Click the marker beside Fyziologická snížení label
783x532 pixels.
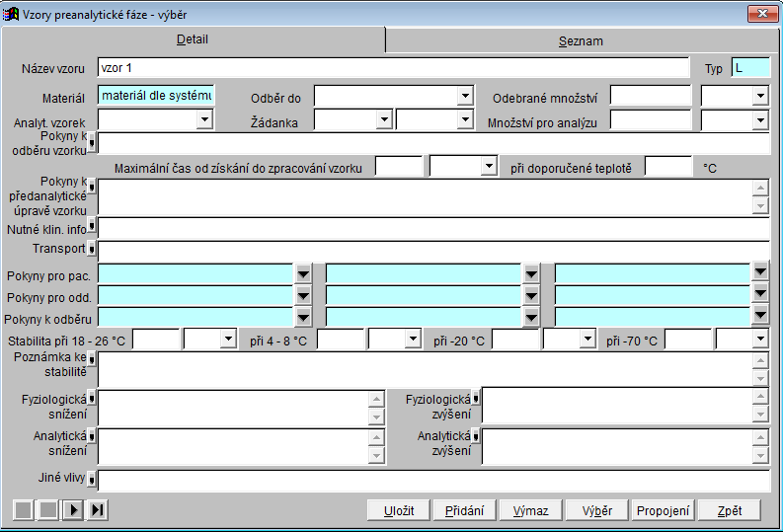tap(92, 399)
